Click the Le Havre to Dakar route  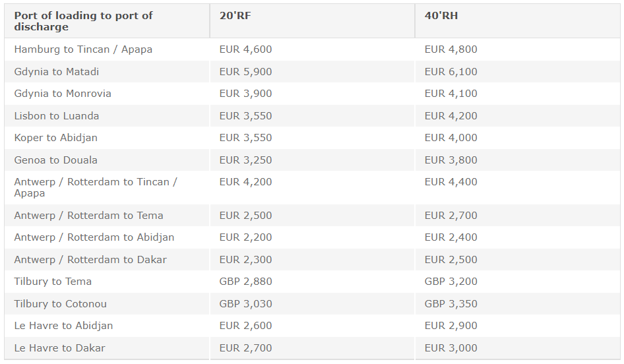coord(59,348)
